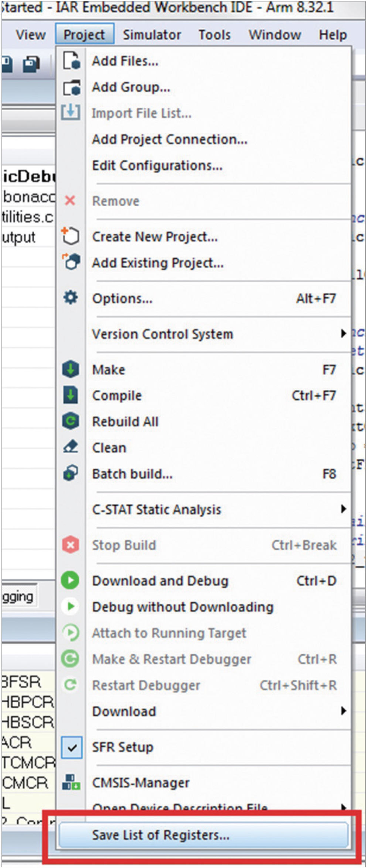Click the Clean eraser icon
This screenshot has width=369, height=868.
70,447
